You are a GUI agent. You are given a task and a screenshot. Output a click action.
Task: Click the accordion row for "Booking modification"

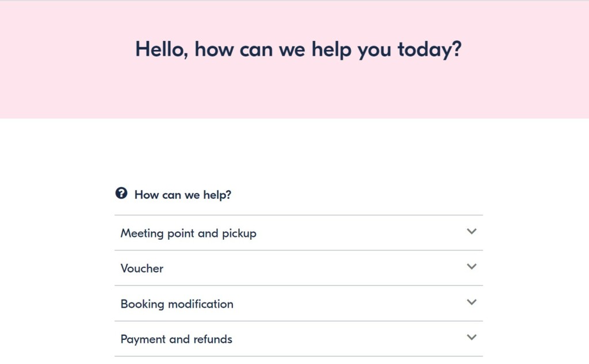pos(299,304)
